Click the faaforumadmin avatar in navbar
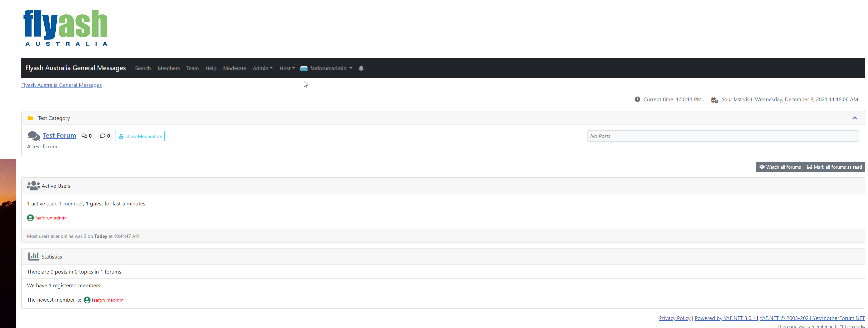The image size is (868, 328). [x=303, y=68]
